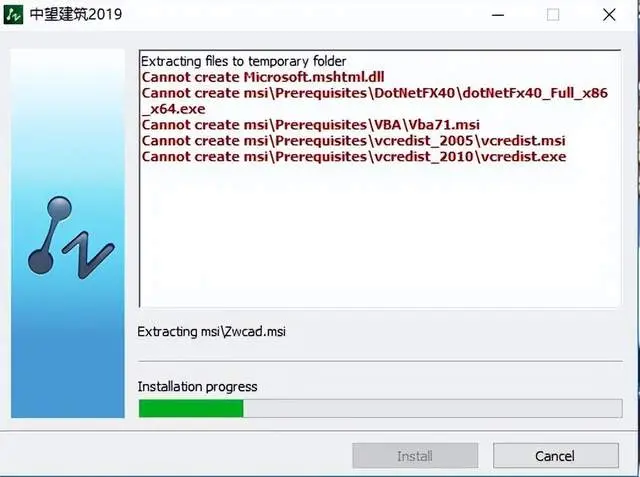The height and width of the screenshot is (477, 640).
Task: Select the Vba71.msi error line
Action: click(x=311, y=125)
